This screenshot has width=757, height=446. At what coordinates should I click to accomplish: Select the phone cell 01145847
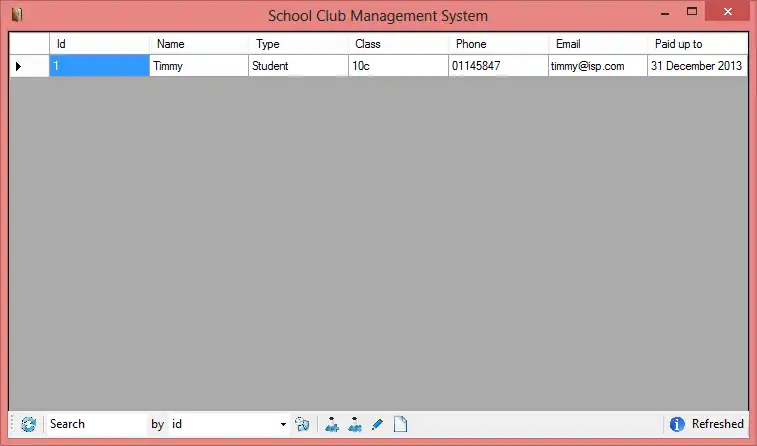point(498,66)
